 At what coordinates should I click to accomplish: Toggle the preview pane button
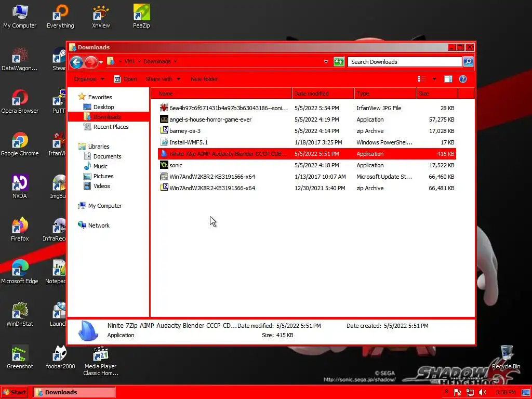pos(448,79)
